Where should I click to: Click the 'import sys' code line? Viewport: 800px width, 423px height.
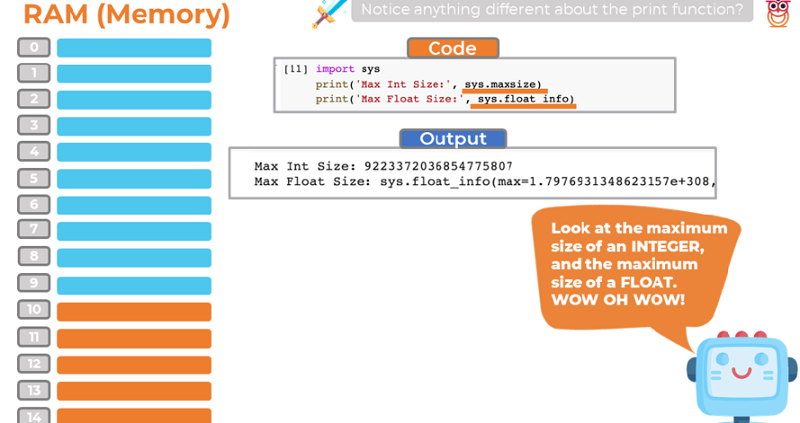coord(347,69)
